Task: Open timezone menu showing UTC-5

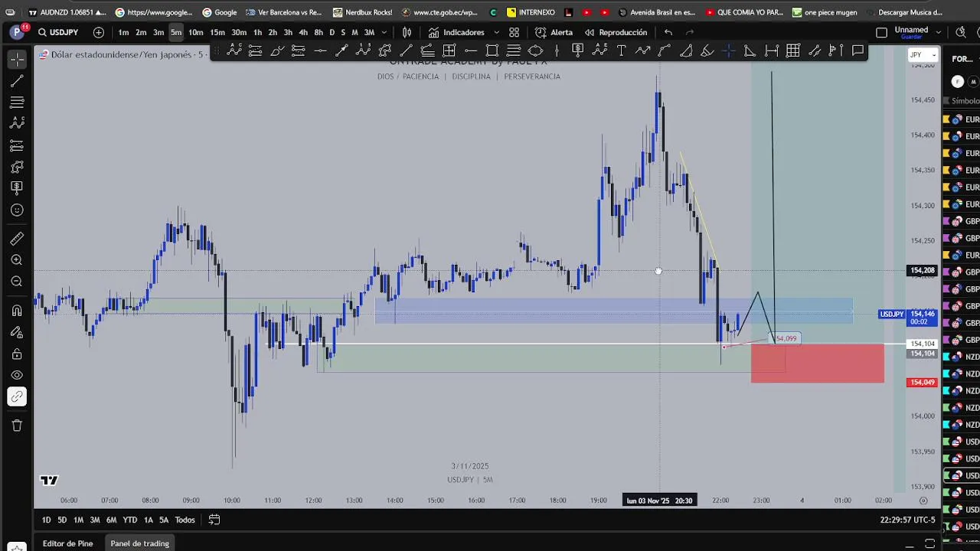Action: pyautogui.click(x=907, y=520)
